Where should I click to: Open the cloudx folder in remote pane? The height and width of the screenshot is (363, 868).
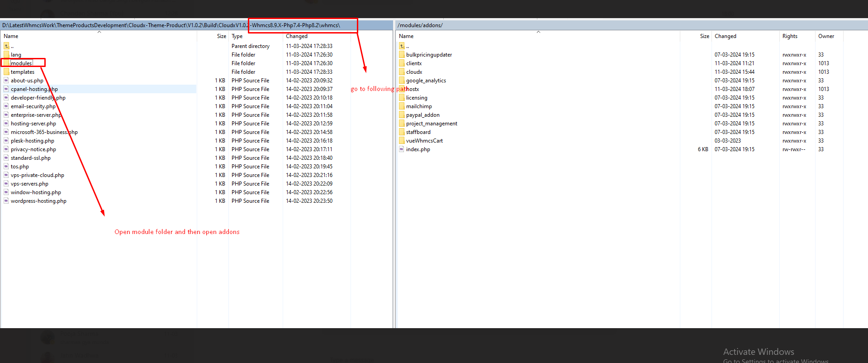tap(414, 72)
